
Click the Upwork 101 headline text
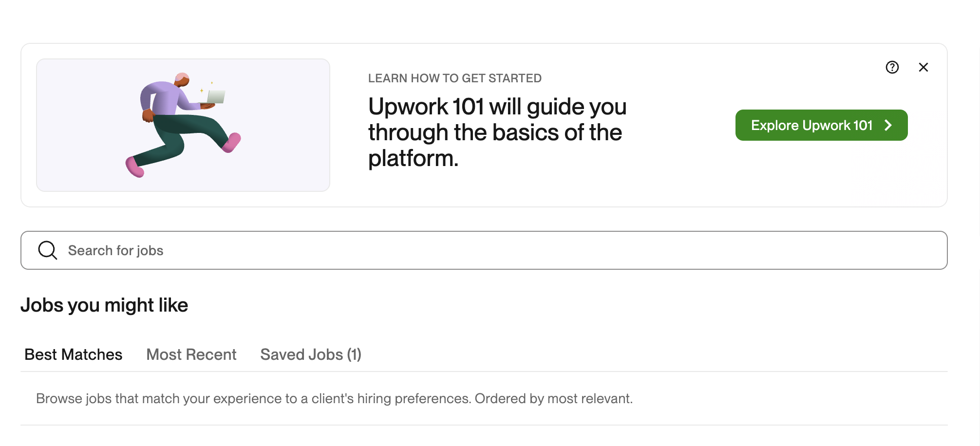[x=497, y=131]
